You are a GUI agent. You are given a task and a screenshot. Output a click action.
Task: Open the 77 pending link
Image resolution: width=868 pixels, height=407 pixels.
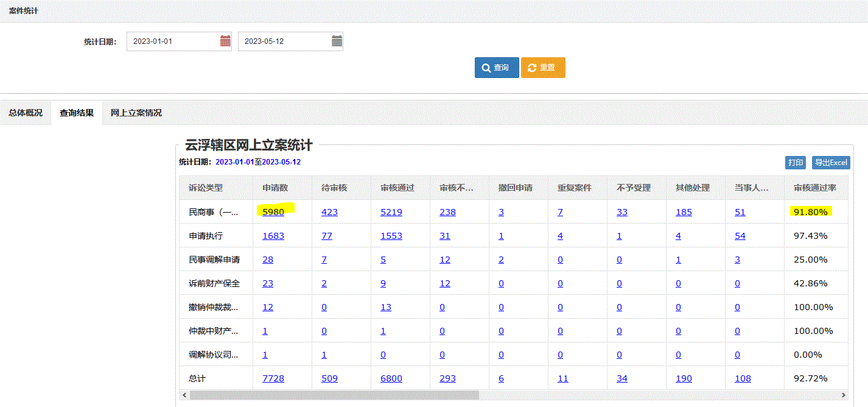327,236
